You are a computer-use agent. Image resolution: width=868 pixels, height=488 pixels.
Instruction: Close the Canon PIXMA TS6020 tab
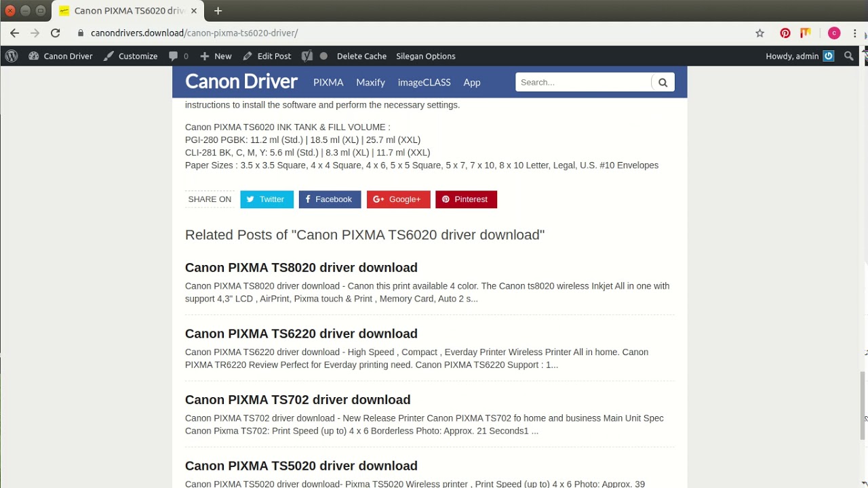tap(194, 11)
